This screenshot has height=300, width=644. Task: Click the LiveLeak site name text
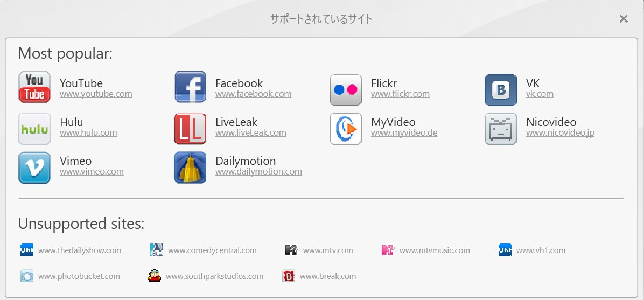coord(236,122)
